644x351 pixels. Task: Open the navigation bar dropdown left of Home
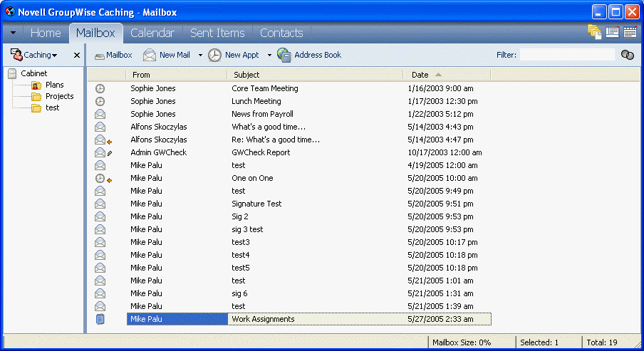click(x=13, y=33)
